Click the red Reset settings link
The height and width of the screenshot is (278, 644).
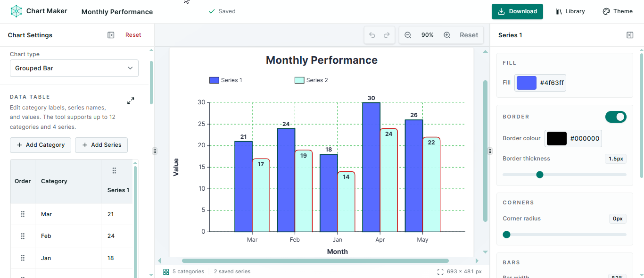point(133,35)
